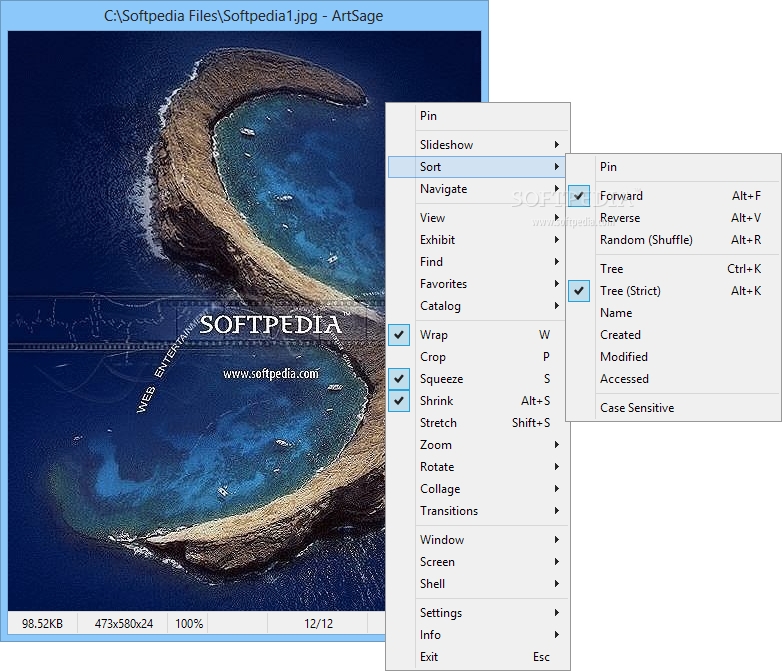The image size is (782, 671).
Task: Toggle the Wrap checkmark option
Action: [x=478, y=335]
